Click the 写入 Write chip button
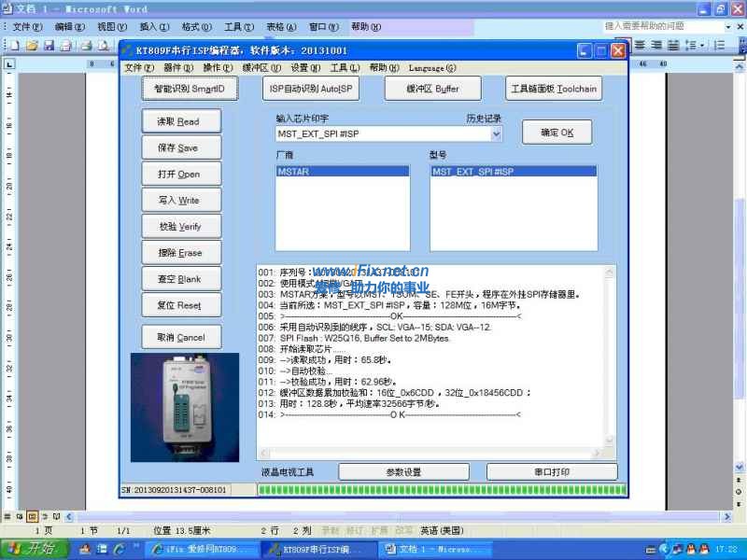Screen dimensions: 747x560 (x=181, y=200)
